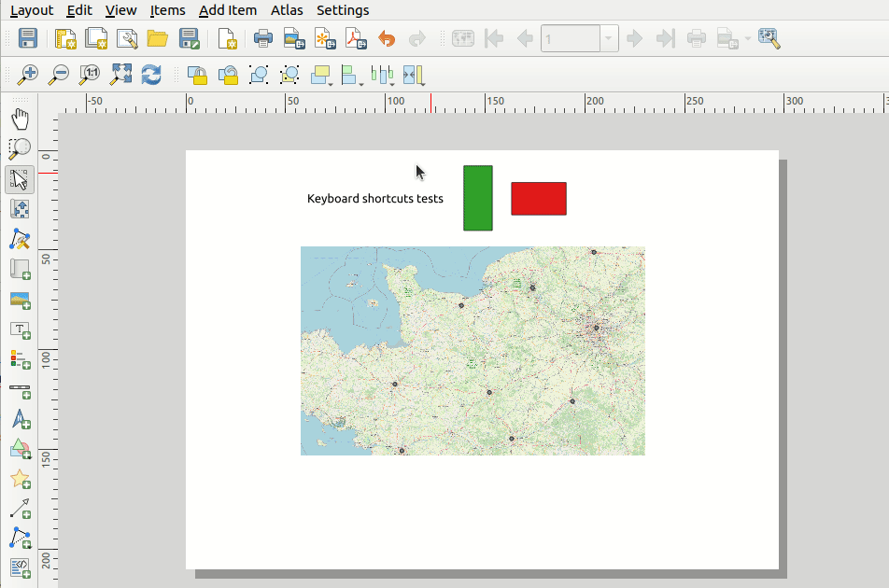Click the map item on canvas
This screenshot has height=588, width=889.
coord(473,351)
